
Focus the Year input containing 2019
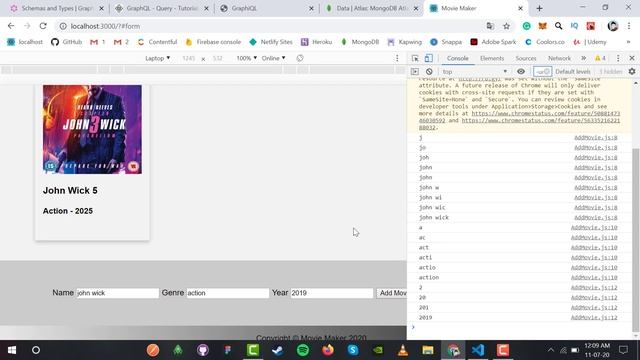pos(332,293)
